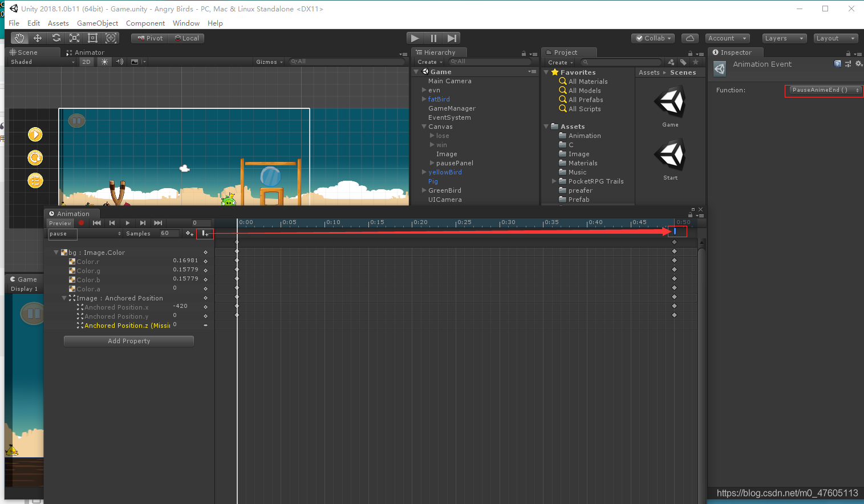Screen dimensions: 864x504
Task: Collapse Canvas in Hierarchy
Action: point(424,127)
